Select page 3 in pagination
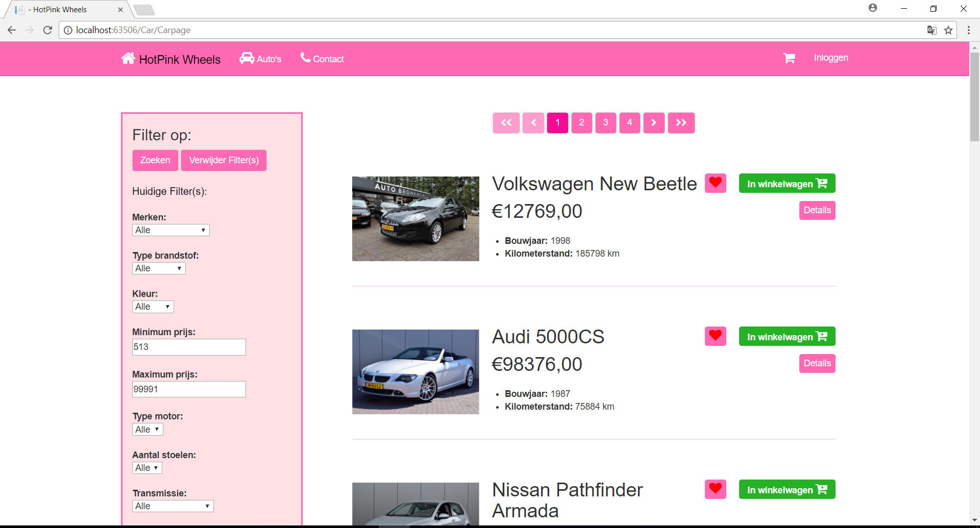The image size is (980, 528). click(x=606, y=122)
